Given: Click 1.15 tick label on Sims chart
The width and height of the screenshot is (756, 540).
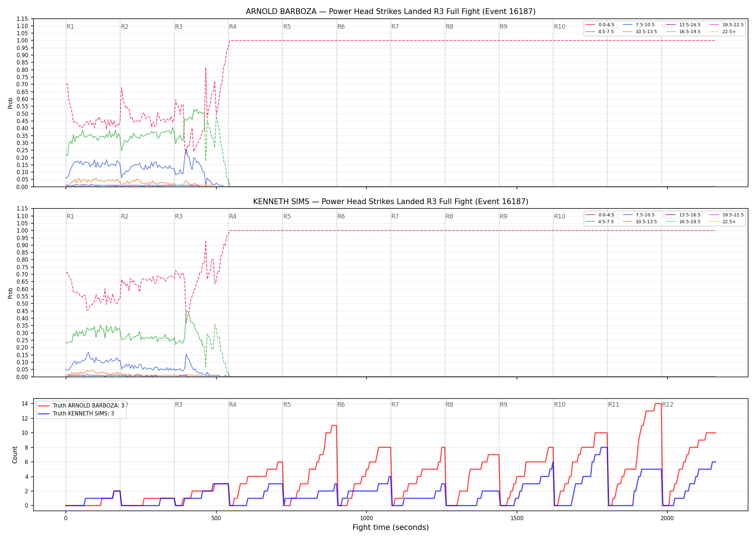Looking at the screenshot, I should 22,209.
